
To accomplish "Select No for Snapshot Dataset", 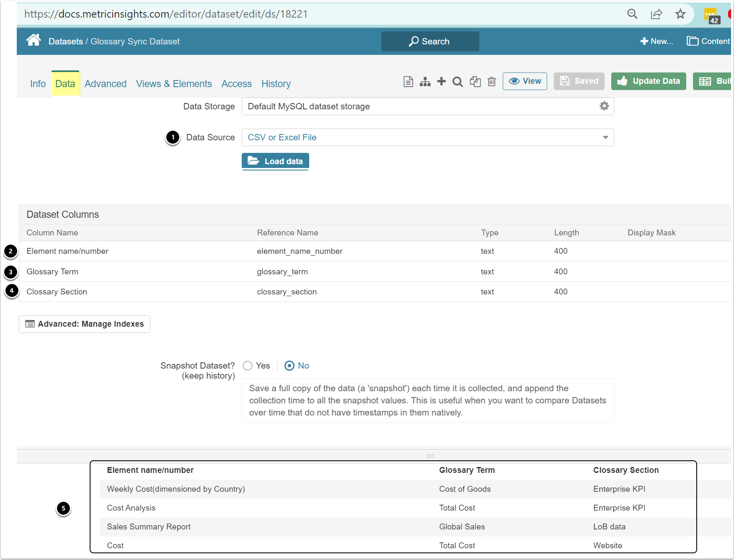I will click(289, 365).
